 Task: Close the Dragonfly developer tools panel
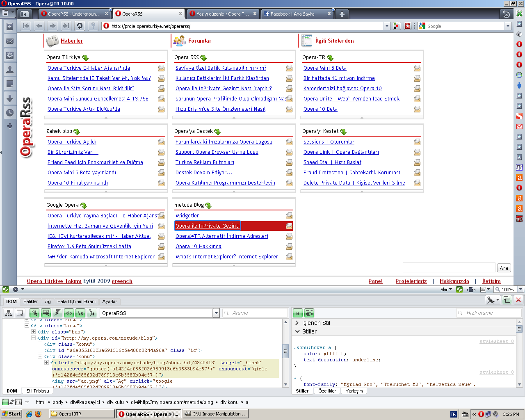coord(518,300)
